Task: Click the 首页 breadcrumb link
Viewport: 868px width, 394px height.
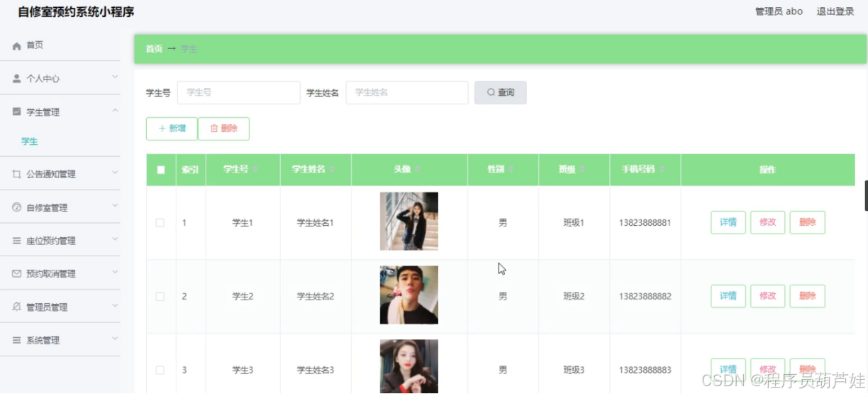Action: (154, 49)
